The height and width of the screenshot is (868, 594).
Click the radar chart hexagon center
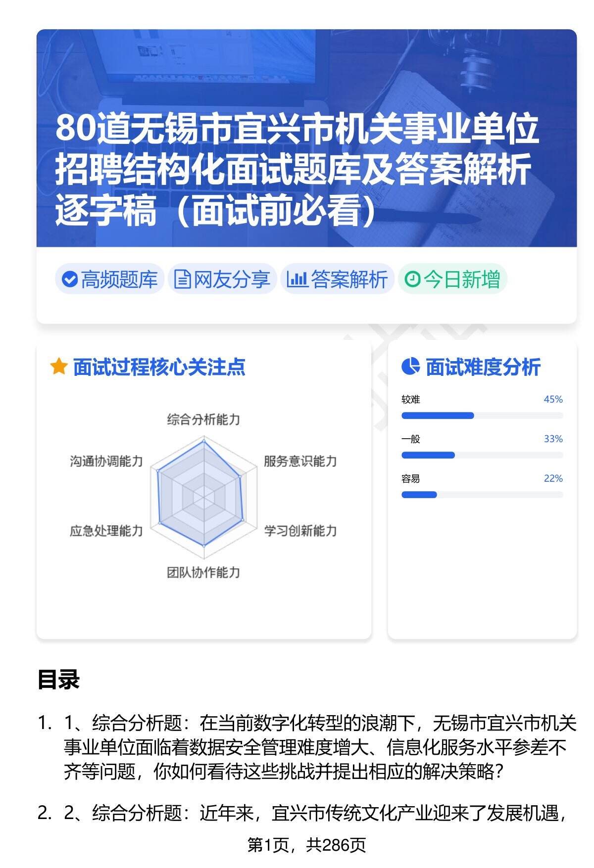click(203, 495)
